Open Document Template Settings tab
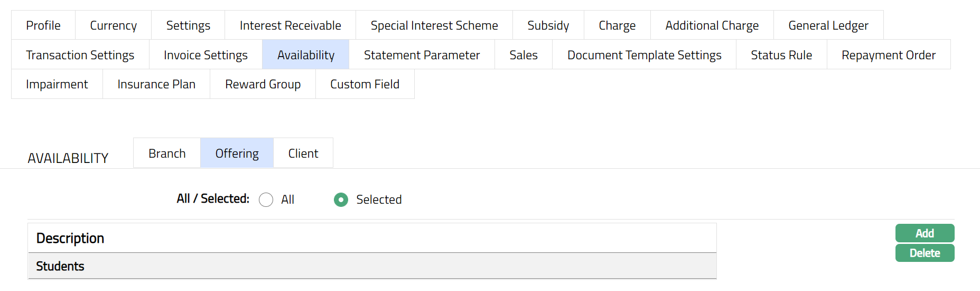The height and width of the screenshot is (291, 980). (645, 55)
